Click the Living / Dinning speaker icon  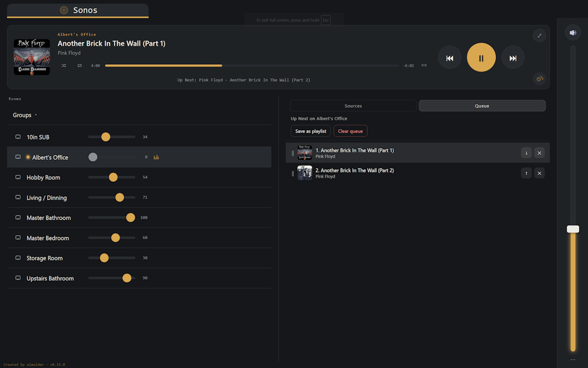pyautogui.click(x=18, y=198)
